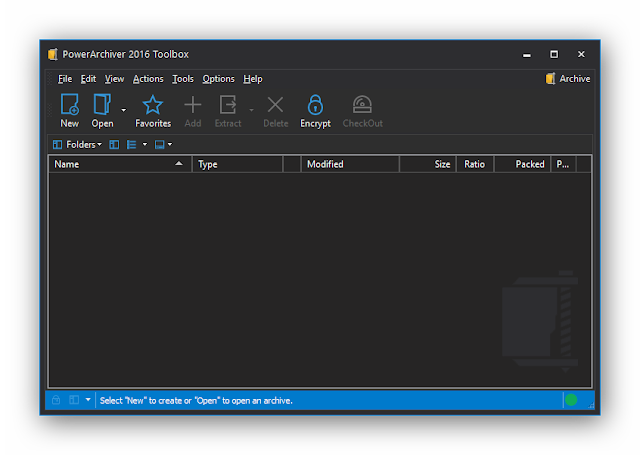Expand the list view style dropdown arrow
The image size is (640, 455).
[144, 144]
